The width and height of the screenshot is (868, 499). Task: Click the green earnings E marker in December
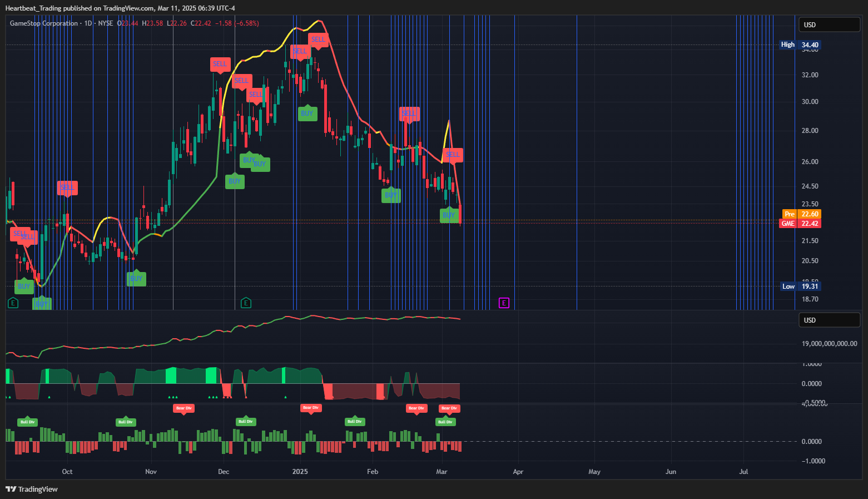[246, 303]
